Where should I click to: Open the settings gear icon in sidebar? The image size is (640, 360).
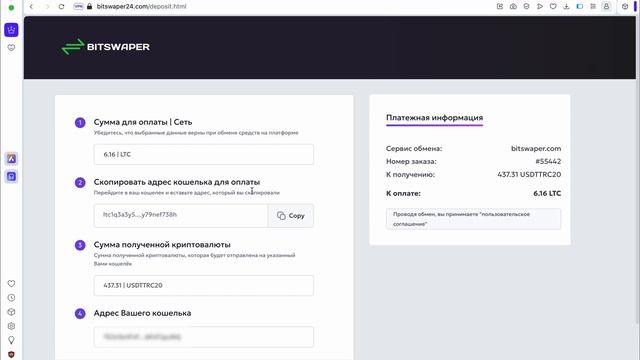11,326
